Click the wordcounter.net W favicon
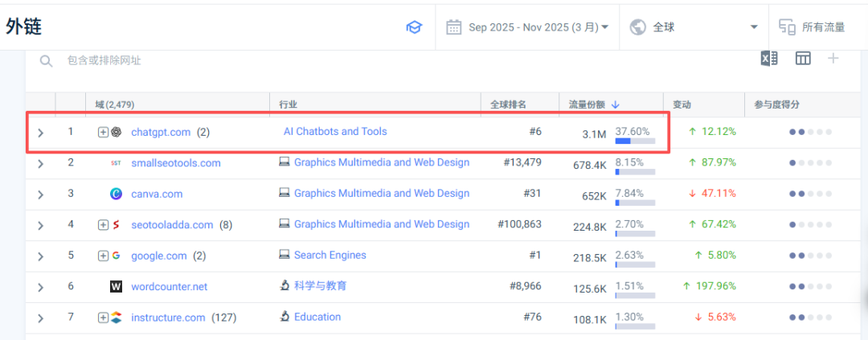The height and width of the screenshot is (340, 868). point(116,287)
